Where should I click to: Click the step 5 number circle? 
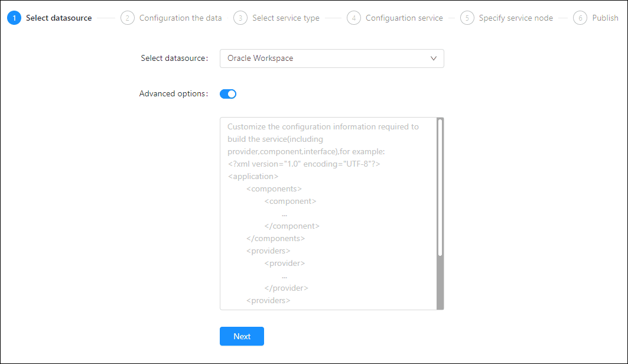467,18
